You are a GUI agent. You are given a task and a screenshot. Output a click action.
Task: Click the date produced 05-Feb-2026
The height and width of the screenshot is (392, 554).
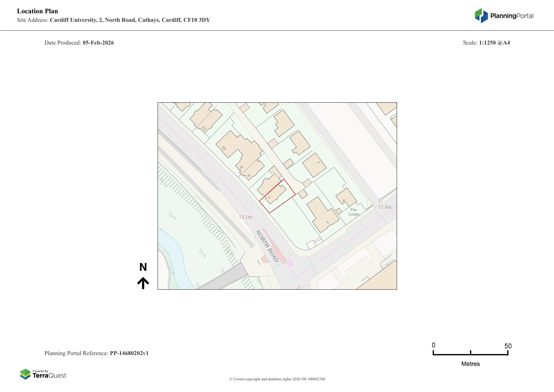[x=98, y=43]
